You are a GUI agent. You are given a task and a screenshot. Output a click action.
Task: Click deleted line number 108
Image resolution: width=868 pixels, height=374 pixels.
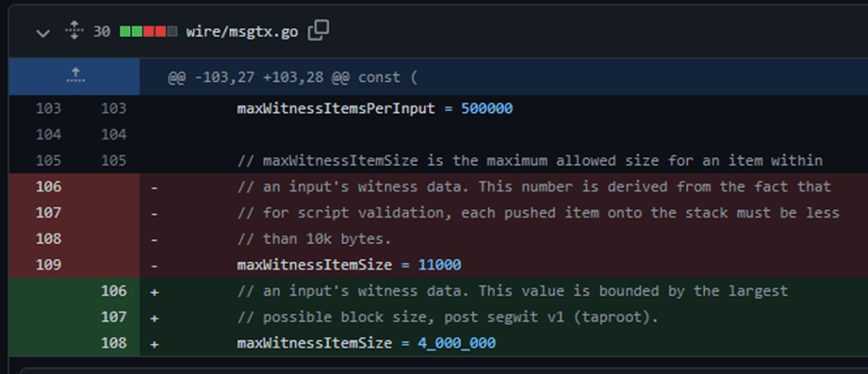[48, 239]
